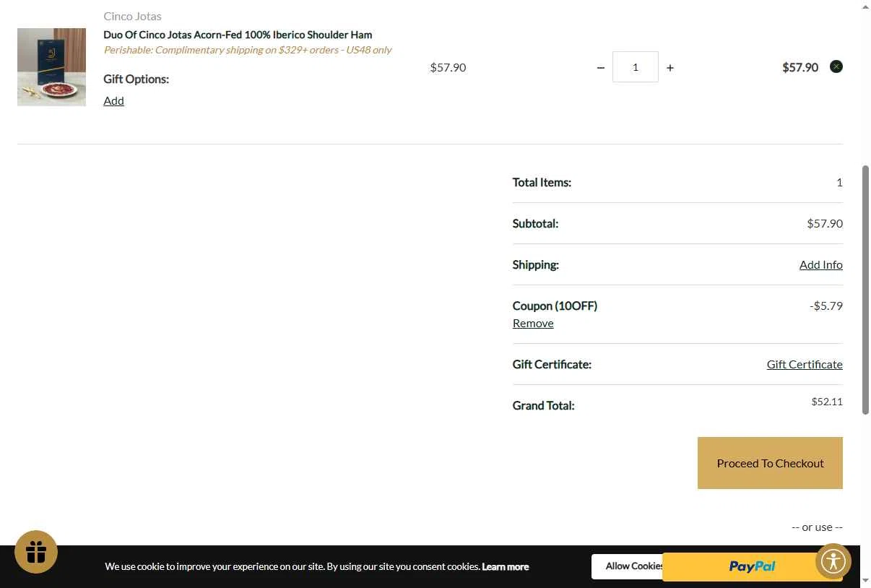Click the '-- or use --' text
Viewport: 871px width, 588px height.
click(817, 527)
